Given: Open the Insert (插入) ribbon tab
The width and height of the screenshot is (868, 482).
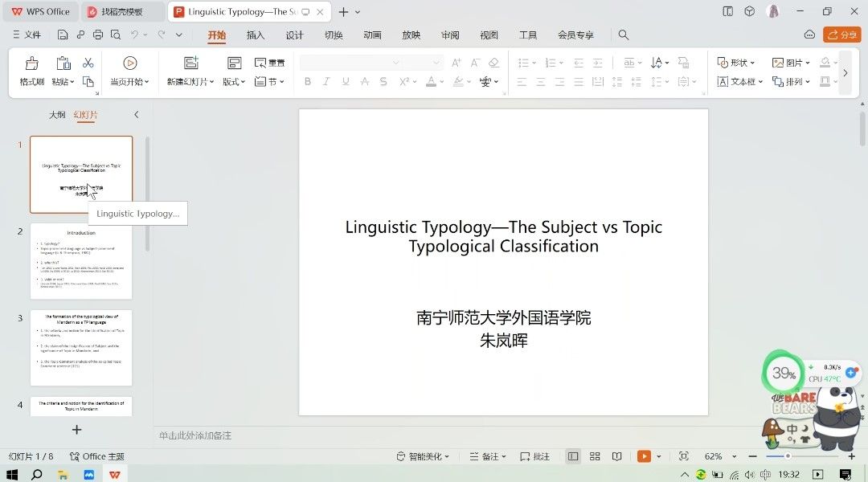Looking at the screenshot, I should [256, 35].
